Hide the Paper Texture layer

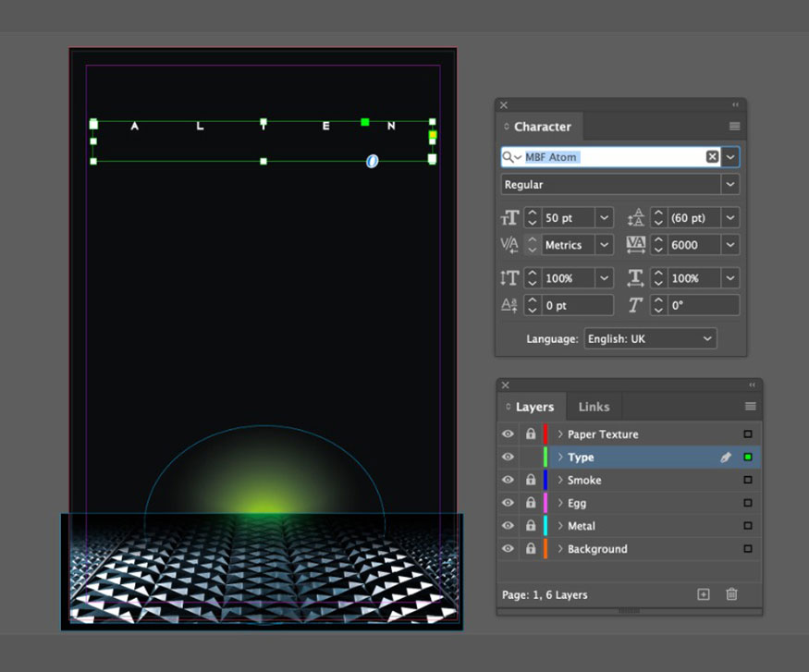508,434
